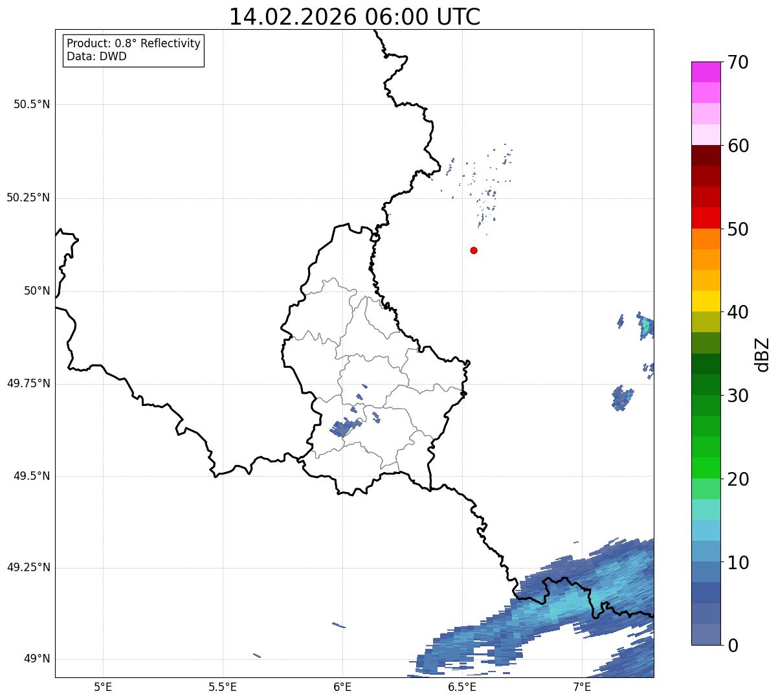The height and width of the screenshot is (700, 778).
Task: Click the dark maroon colorbar segment below 60
Action: 706,155
